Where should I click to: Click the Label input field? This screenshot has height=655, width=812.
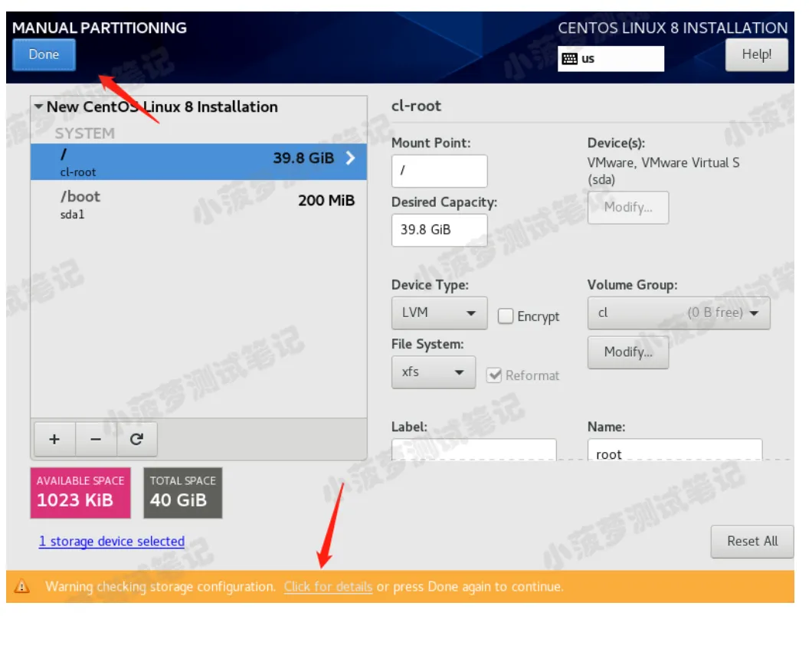pyautogui.click(x=474, y=450)
